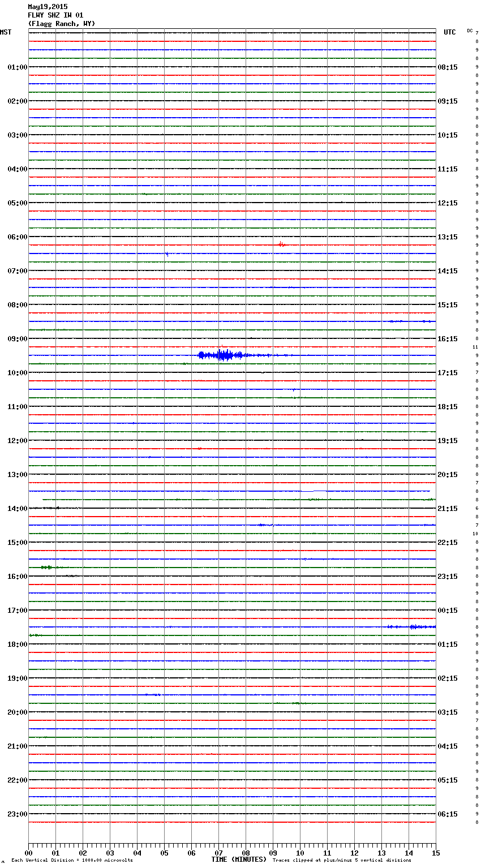
Task: Select the 05:00 MST time label
Action: click(18, 203)
